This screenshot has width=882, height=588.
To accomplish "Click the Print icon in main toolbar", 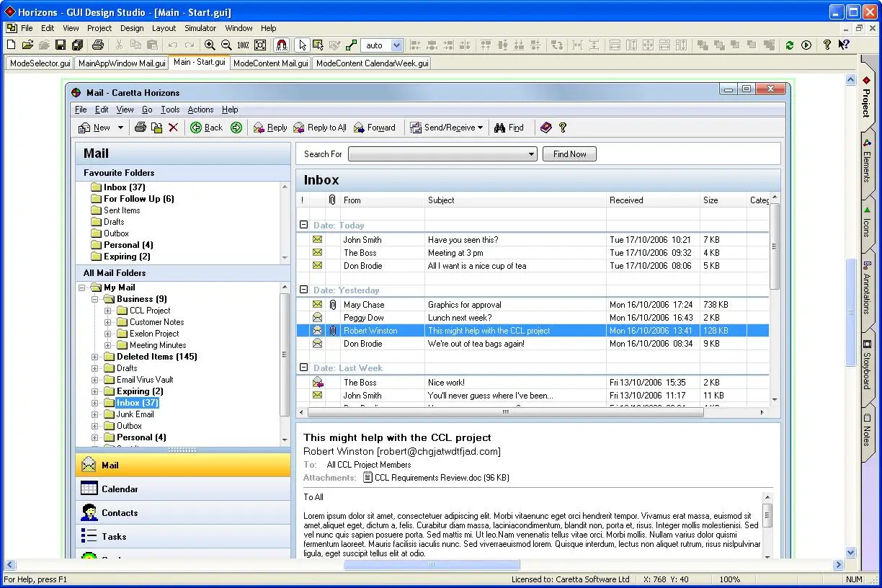I will point(98,45).
